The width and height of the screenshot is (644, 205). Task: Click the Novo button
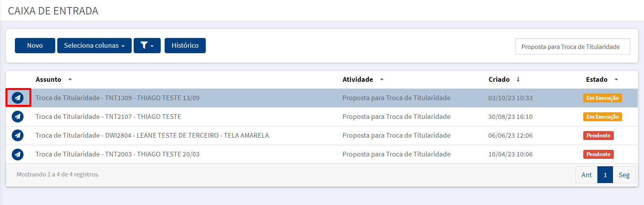[35, 45]
